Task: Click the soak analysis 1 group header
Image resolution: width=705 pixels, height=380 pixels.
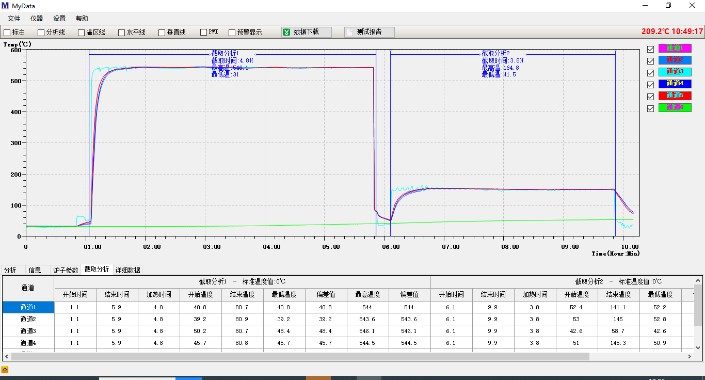Action: pyautogui.click(x=242, y=282)
